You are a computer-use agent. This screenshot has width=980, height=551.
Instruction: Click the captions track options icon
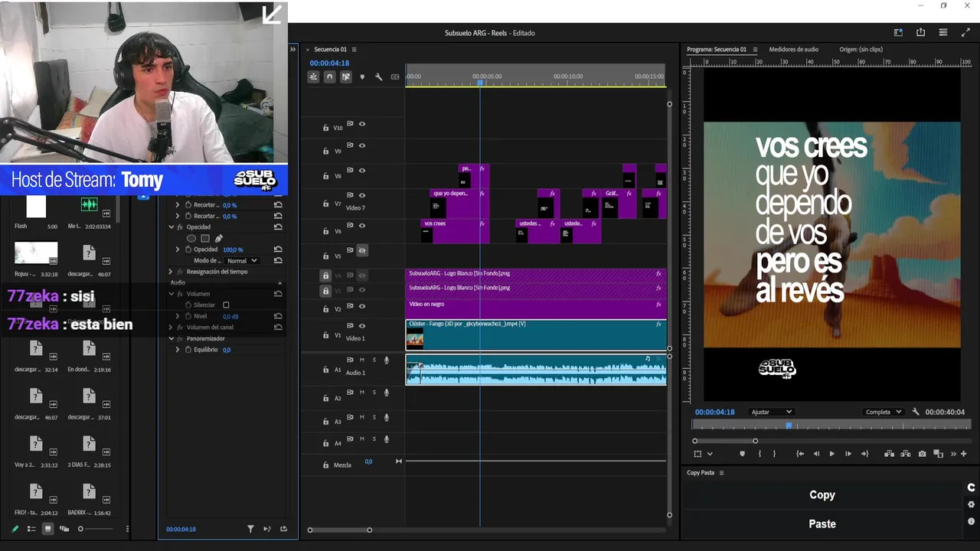395,77
